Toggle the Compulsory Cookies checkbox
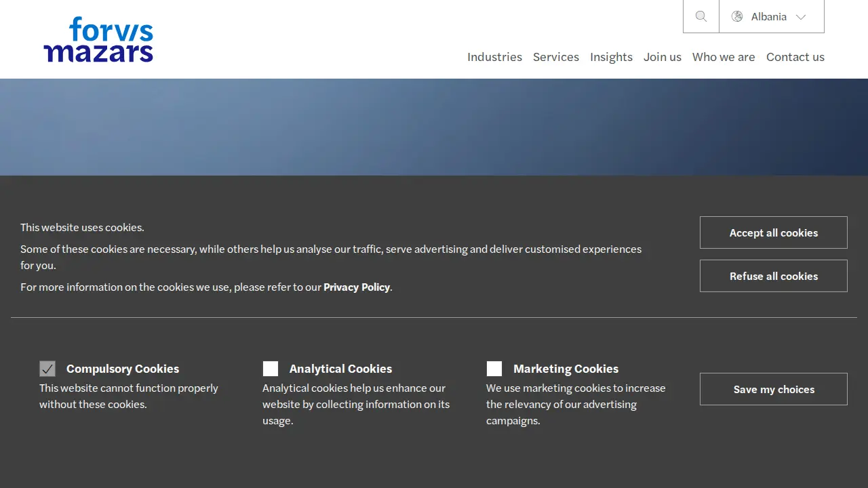 [x=47, y=369]
